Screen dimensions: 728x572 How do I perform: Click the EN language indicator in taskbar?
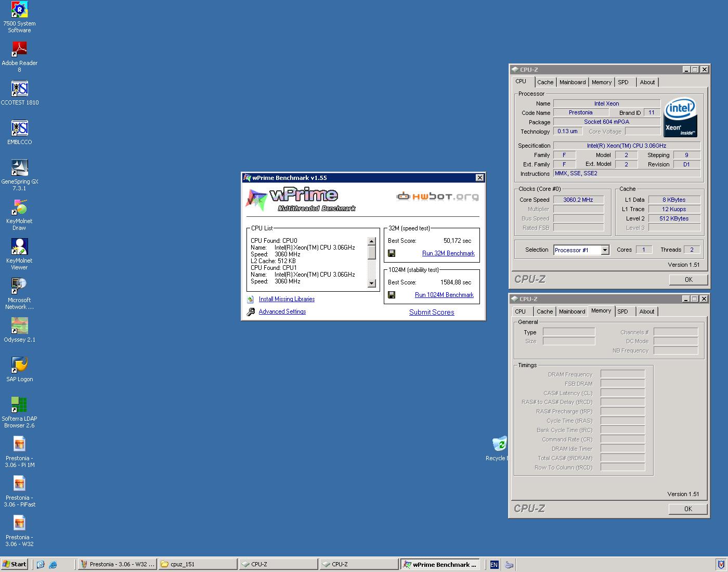494,564
